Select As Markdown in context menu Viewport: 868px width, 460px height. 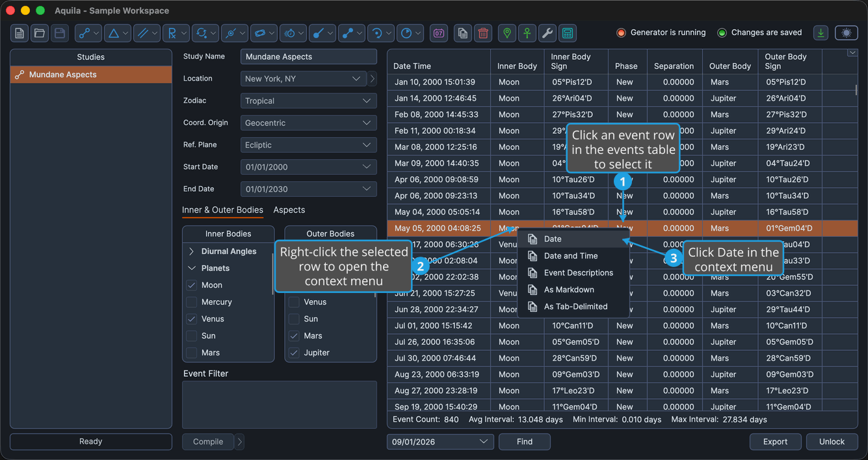coord(573,290)
